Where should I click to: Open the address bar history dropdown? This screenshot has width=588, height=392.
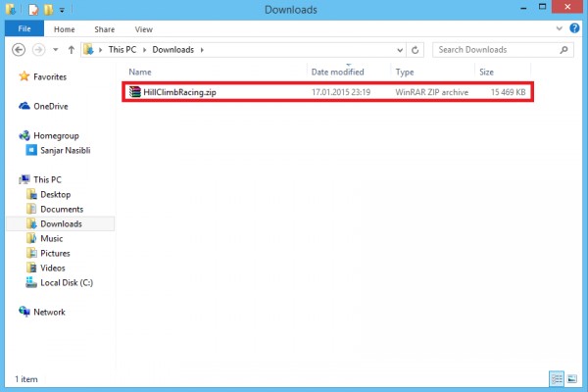pos(400,50)
